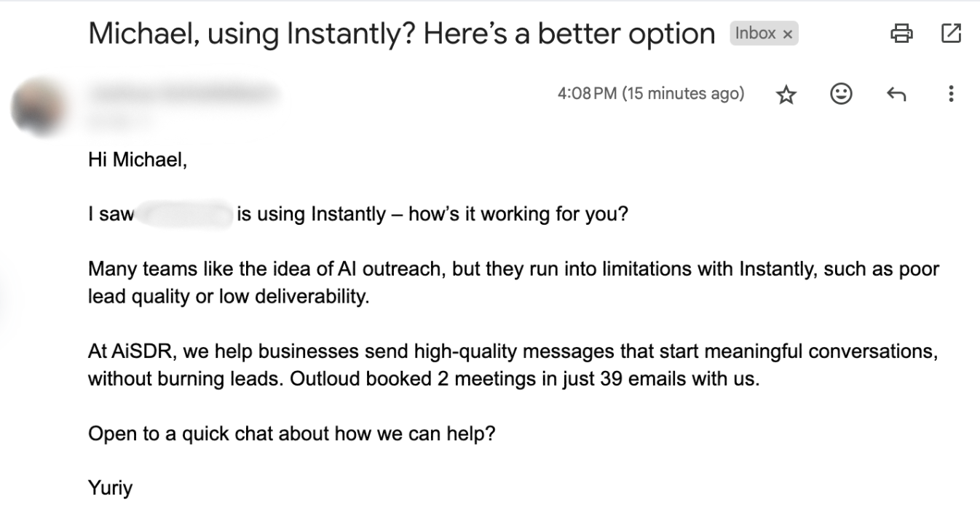
Task: Click the "Hi Michael," greeting line
Action: coord(138,159)
